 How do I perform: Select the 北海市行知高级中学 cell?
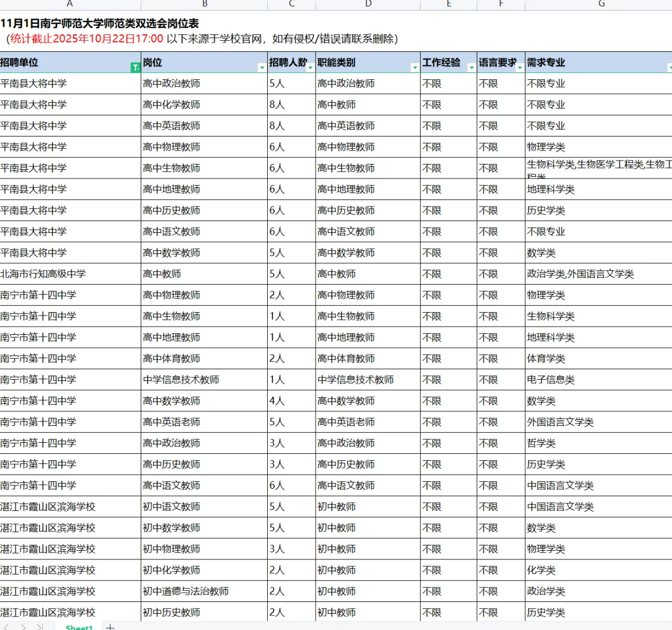tap(70, 274)
